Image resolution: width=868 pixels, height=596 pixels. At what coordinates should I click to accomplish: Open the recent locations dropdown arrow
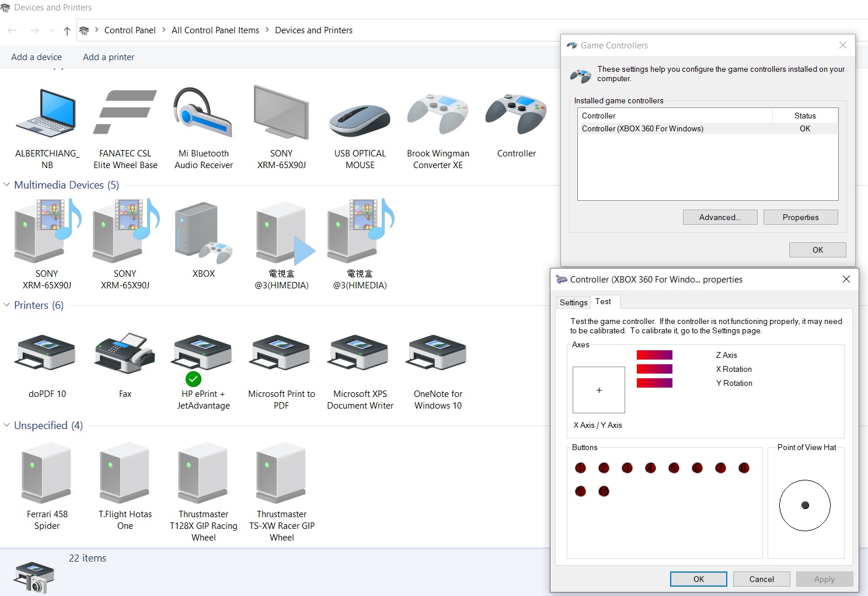52,30
